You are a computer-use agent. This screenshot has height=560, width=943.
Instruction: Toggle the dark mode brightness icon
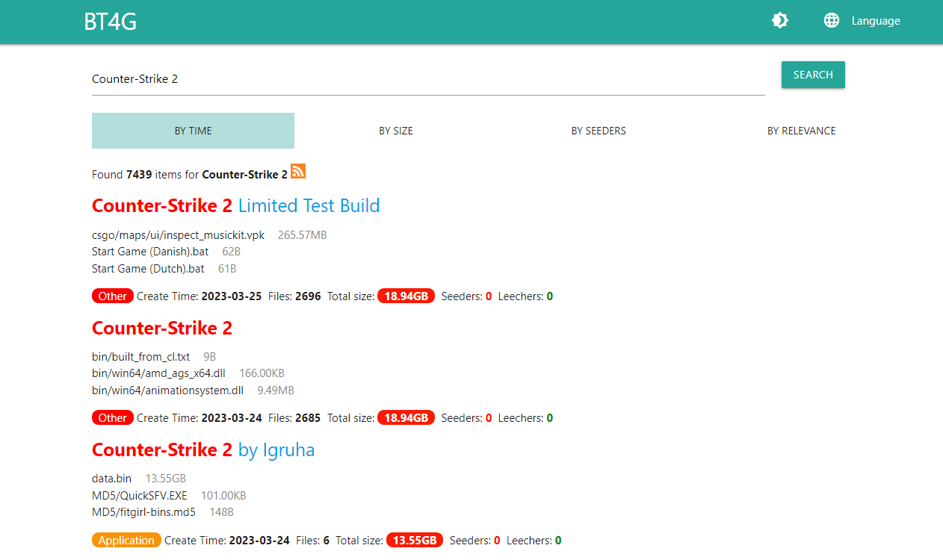point(780,21)
